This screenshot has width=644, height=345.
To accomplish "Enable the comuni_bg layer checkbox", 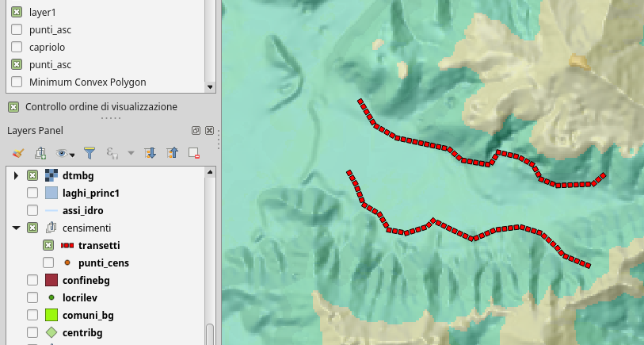I will 32,316.
